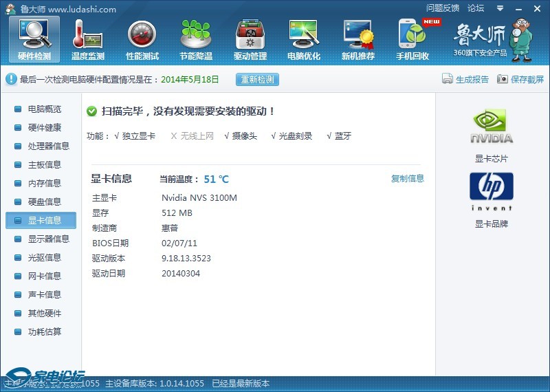Screen dimensions: 550x392
Task: Click 保存截屏 to save screenshot
Action: pyautogui.click(x=520, y=79)
